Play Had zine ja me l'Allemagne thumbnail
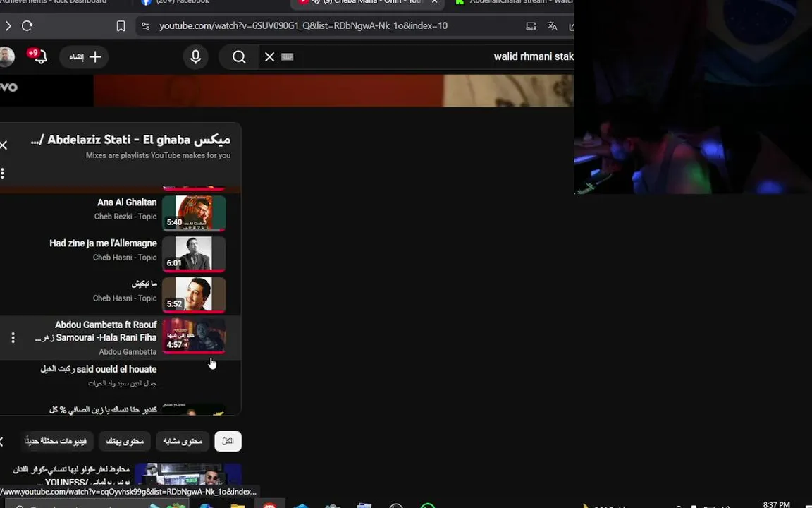The height and width of the screenshot is (508, 812). click(x=194, y=254)
